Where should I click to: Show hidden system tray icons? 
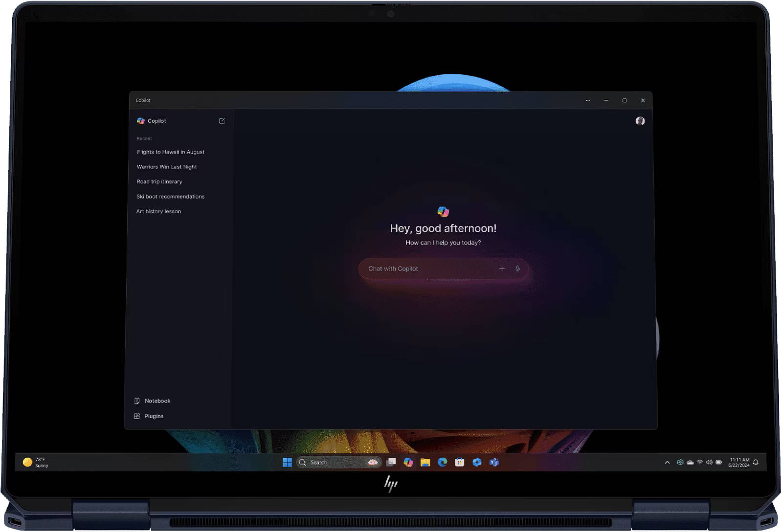pos(667,462)
